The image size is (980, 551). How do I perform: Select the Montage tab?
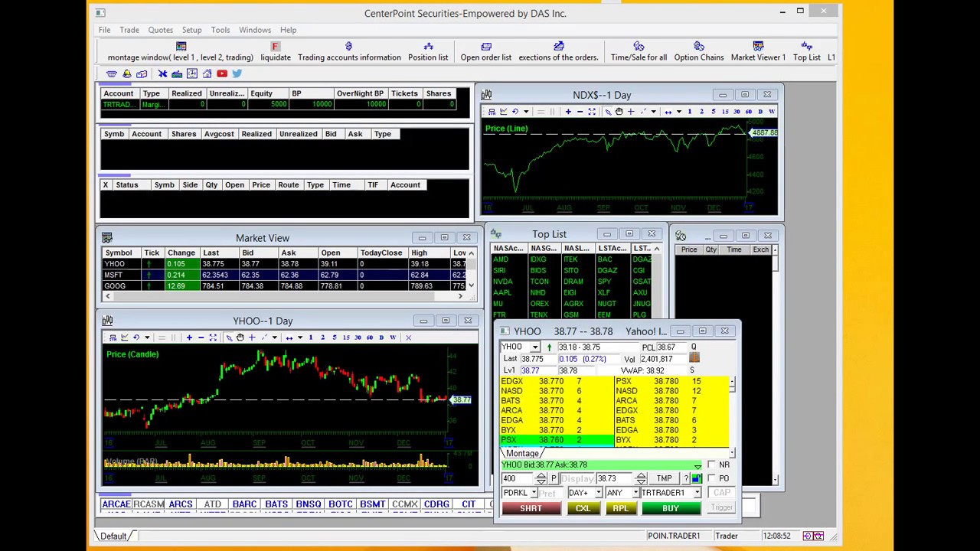(x=522, y=454)
